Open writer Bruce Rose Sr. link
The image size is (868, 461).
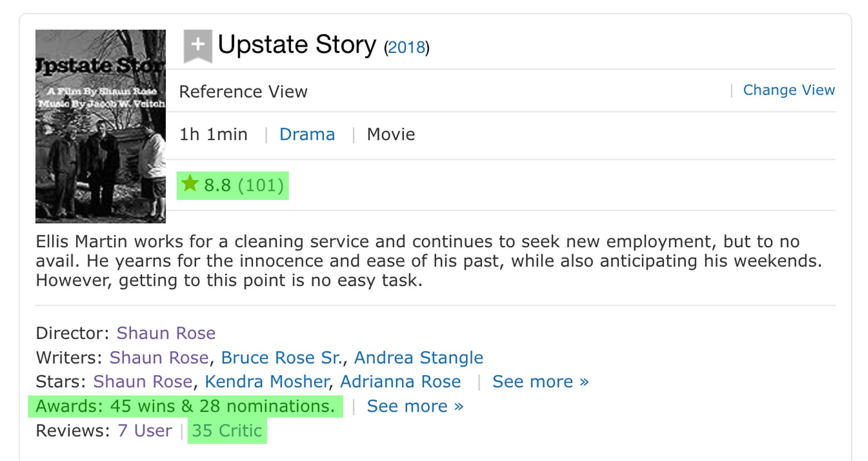(281, 357)
